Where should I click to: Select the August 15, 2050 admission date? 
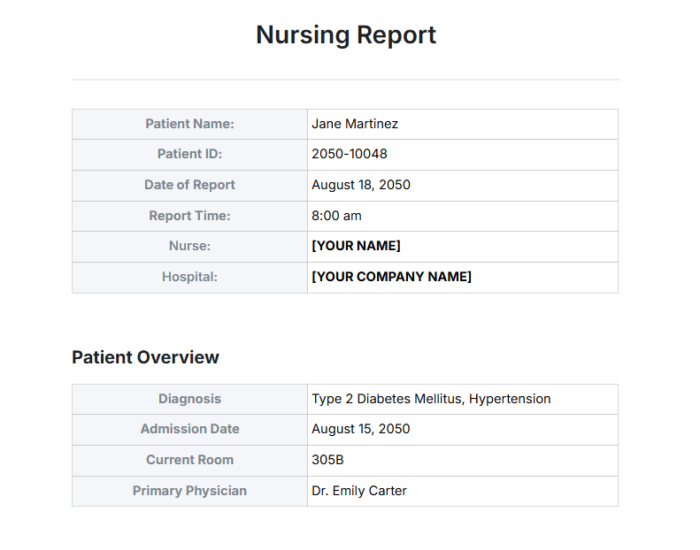(x=361, y=429)
